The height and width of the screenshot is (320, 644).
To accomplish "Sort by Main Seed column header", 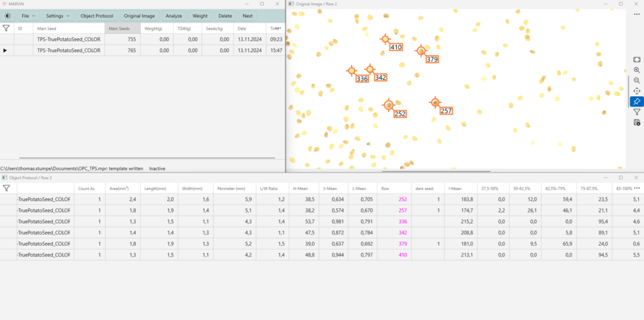I will pyautogui.click(x=69, y=28).
